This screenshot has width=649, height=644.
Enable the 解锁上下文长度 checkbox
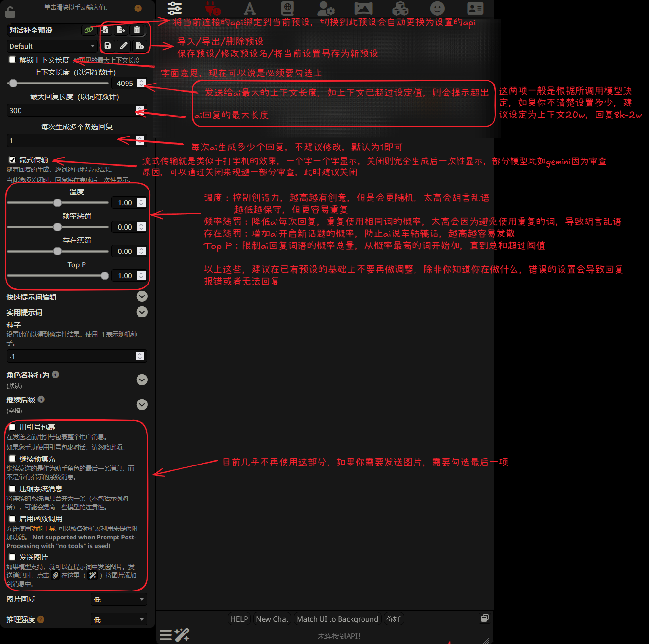(12, 60)
